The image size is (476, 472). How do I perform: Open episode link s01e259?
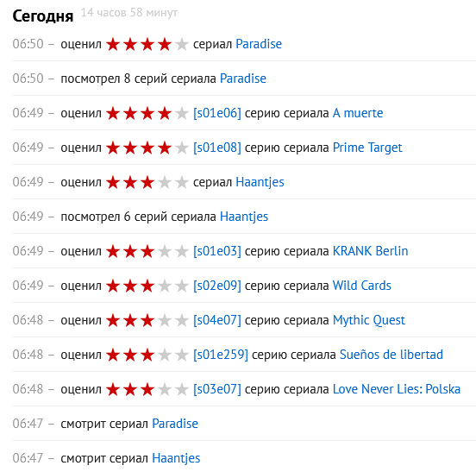221,355
